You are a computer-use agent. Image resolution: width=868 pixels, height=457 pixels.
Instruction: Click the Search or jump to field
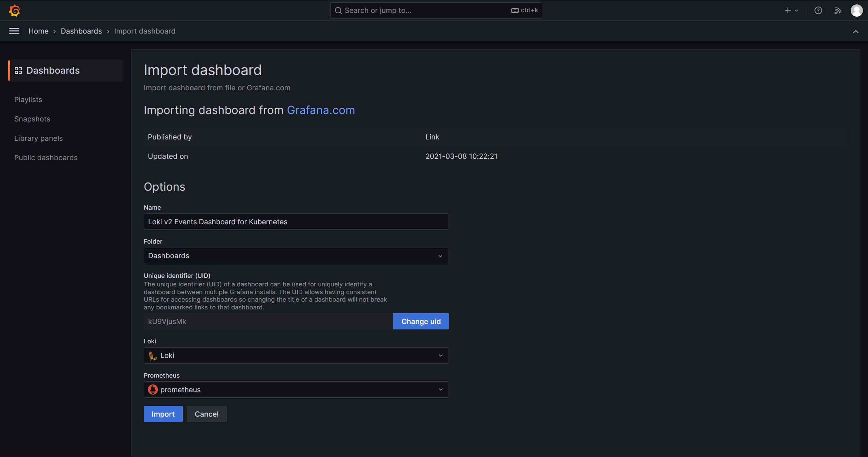click(x=436, y=11)
